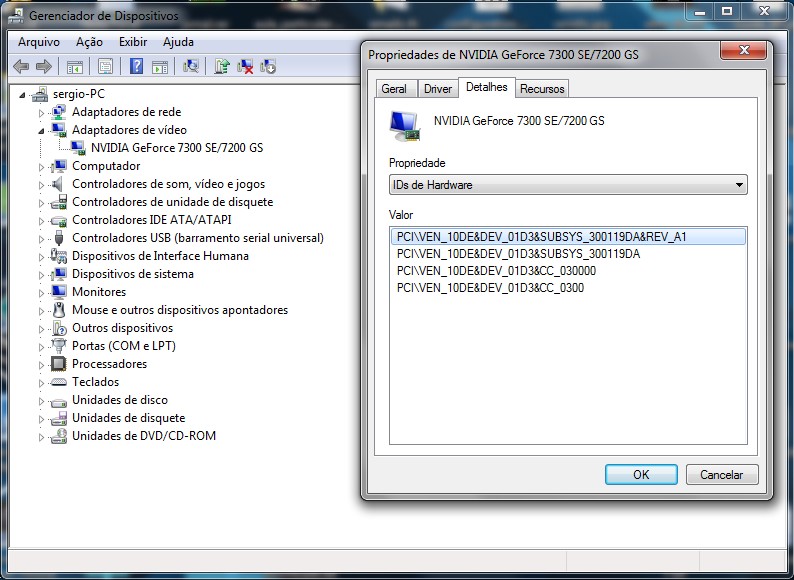Open the Exibir menu
This screenshot has height=580, width=794.
point(133,42)
